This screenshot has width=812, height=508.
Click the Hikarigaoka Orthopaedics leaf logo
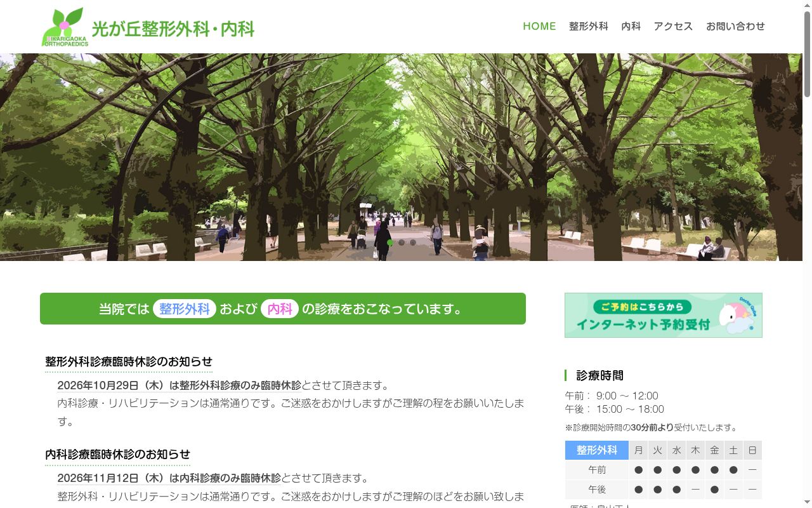(65, 27)
